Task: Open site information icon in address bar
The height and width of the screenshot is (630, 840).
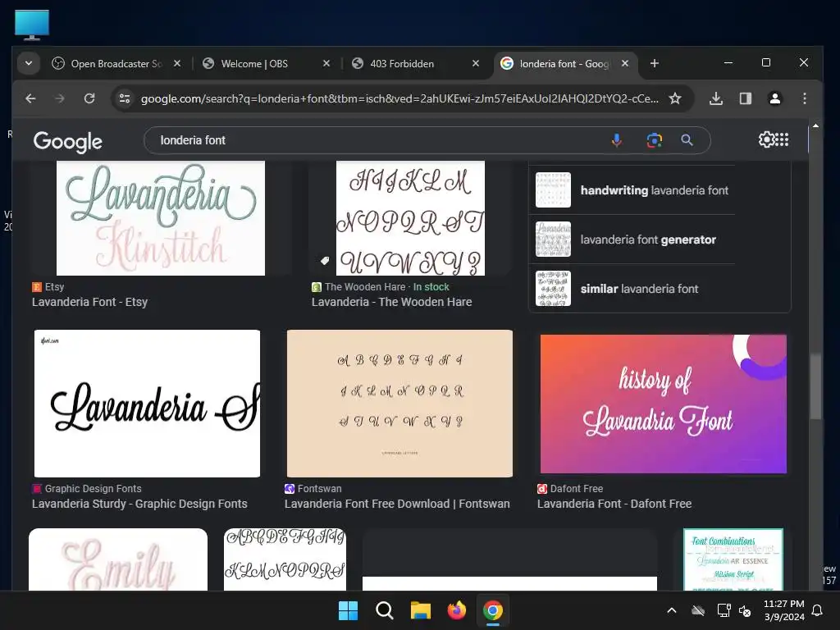Action: [125, 98]
